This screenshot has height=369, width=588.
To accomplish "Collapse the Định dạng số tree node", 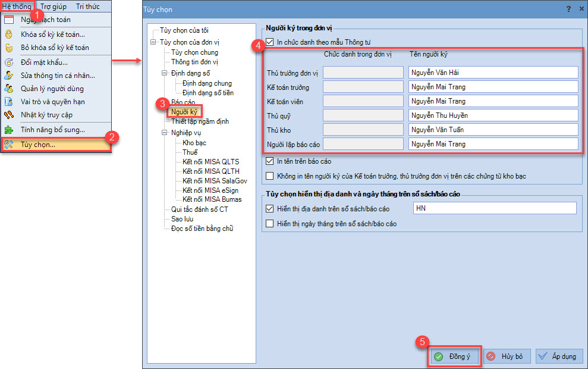I will (x=165, y=73).
